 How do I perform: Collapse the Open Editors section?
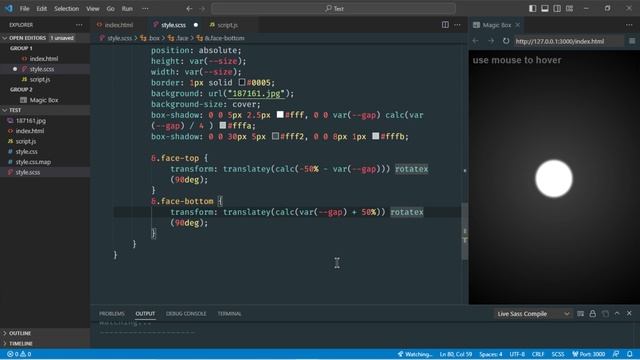(x=45, y=38)
